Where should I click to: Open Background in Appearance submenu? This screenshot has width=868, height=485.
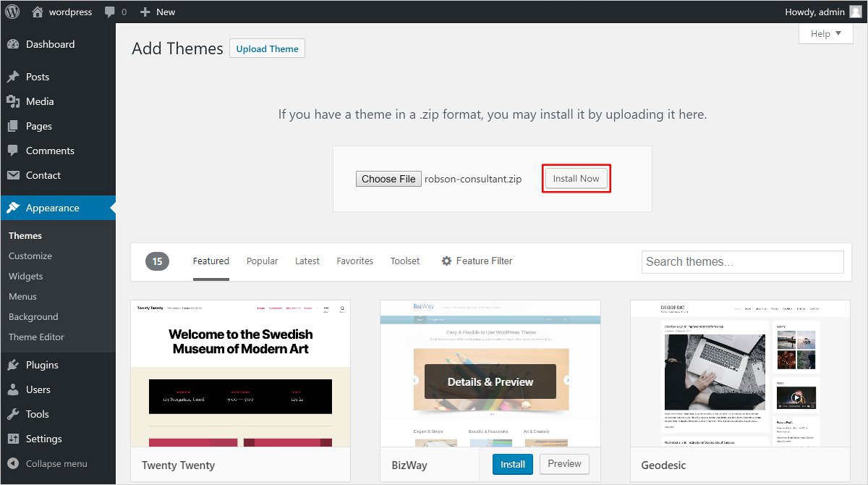point(33,316)
